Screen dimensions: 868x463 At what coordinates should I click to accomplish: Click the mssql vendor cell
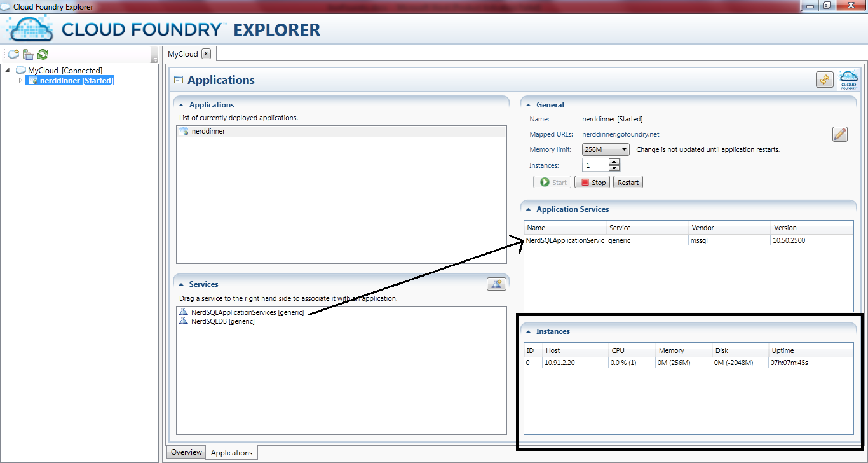pyautogui.click(x=698, y=240)
